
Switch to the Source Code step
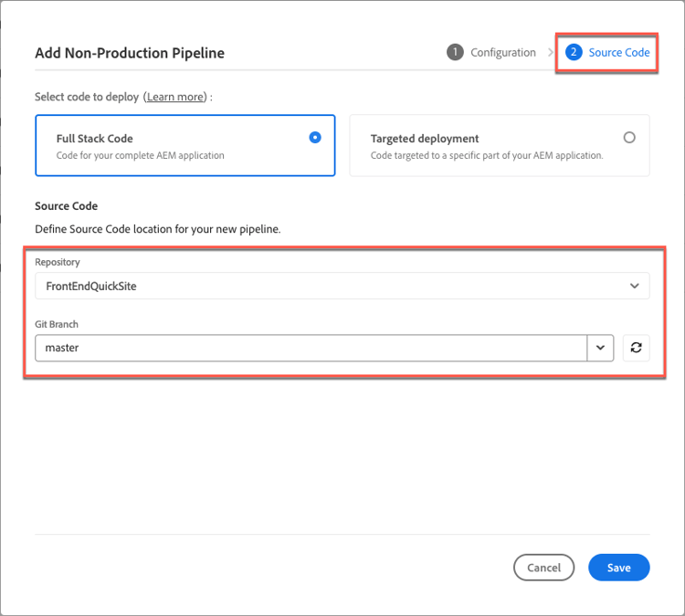click(x=618, y=52)
